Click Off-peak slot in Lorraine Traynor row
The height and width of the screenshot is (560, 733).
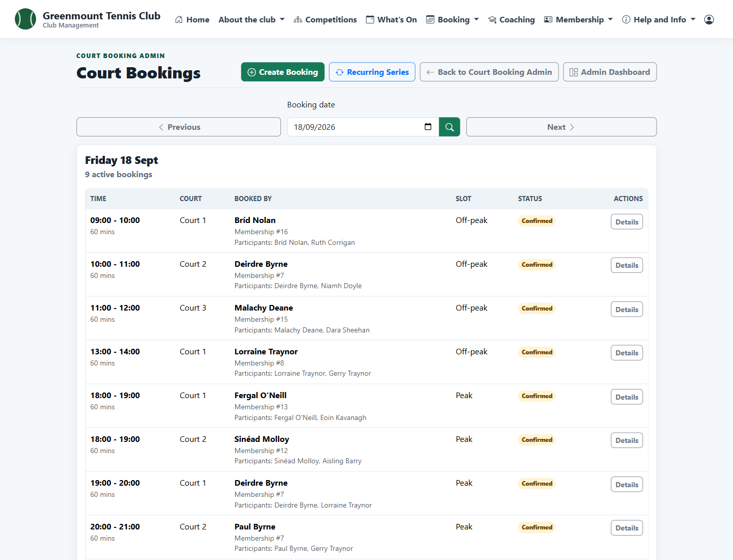[x=471, y=352]
